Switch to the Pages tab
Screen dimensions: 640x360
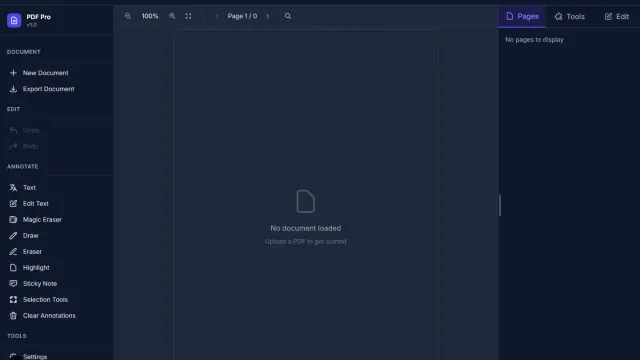pos(522,16)
